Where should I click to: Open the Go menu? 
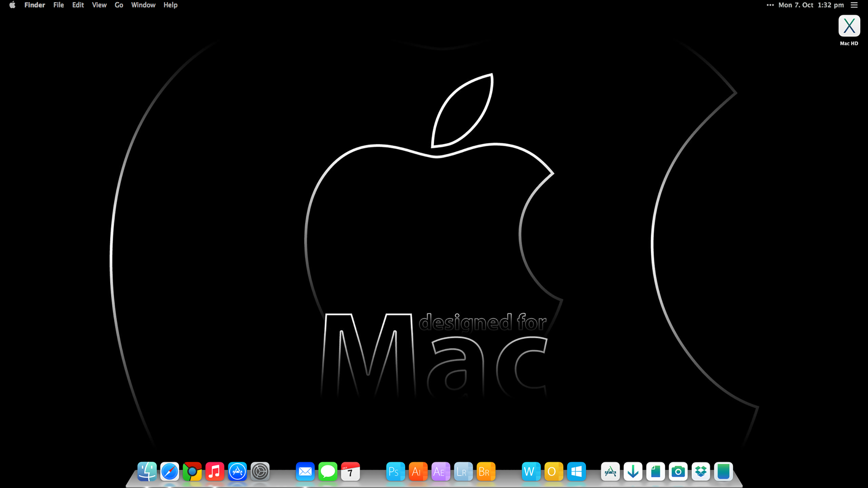coord(119,5)
